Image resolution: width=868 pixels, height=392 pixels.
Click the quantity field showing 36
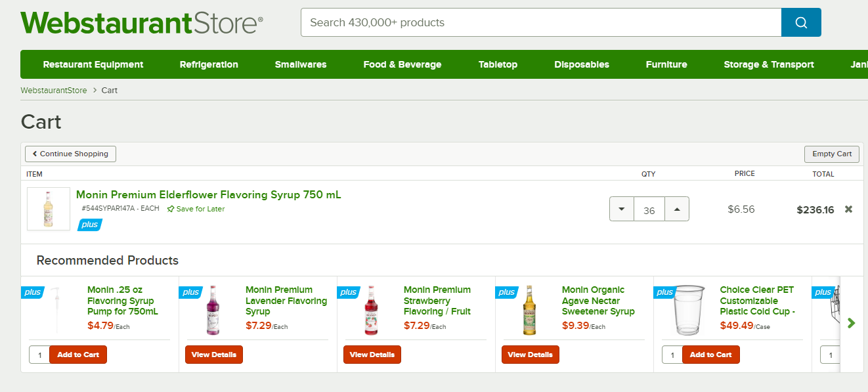649,209
